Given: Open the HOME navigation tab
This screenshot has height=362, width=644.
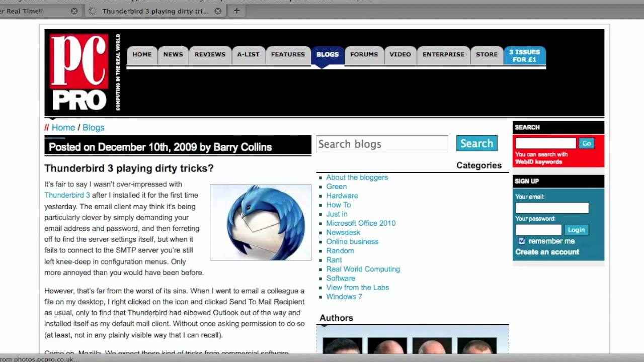Looking at the screenshot, I should pos(142,55).
